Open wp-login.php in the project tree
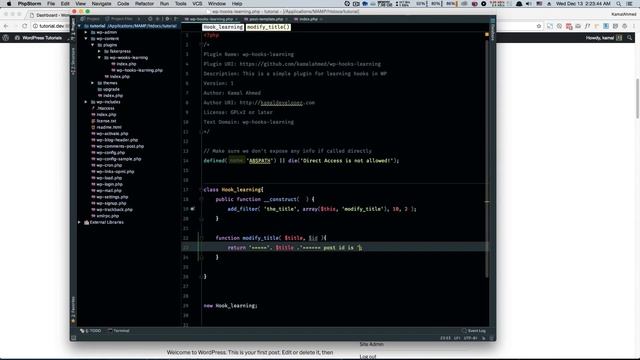 [x=109, y=184]
